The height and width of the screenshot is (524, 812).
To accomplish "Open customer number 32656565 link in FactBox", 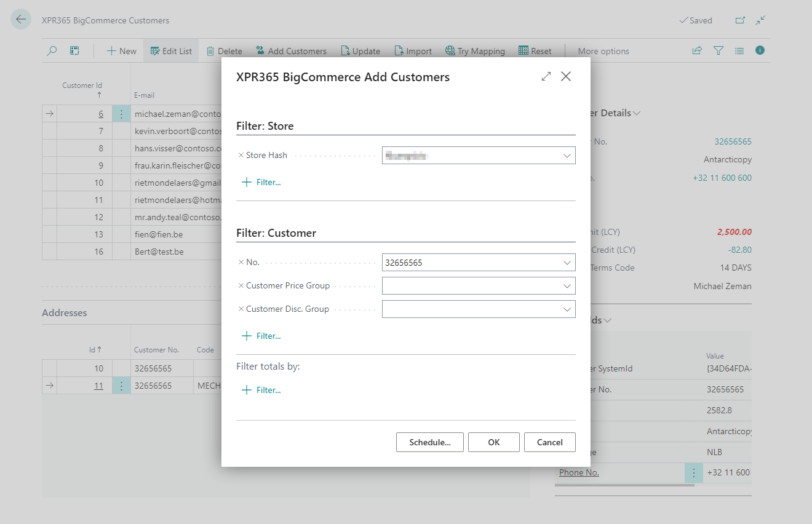I will pos(733,141).
